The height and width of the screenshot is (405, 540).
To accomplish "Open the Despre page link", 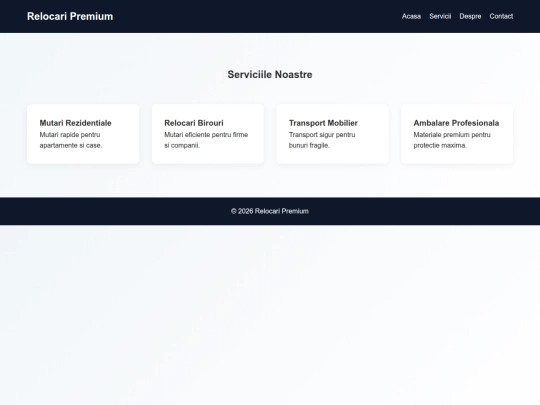I will 470,16.
